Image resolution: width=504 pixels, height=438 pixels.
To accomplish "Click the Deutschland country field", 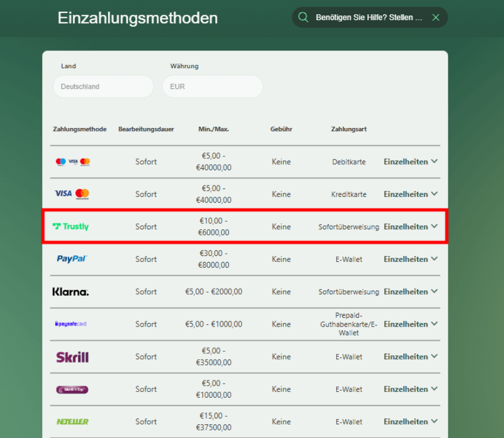I will (x=103, y=87).
